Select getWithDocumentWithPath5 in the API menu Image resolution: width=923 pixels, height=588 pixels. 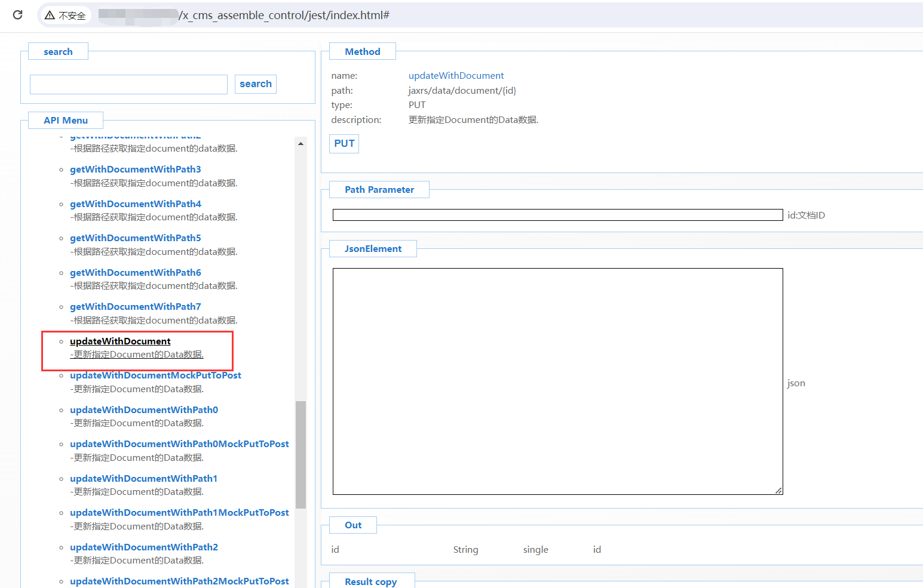(135, 238)
